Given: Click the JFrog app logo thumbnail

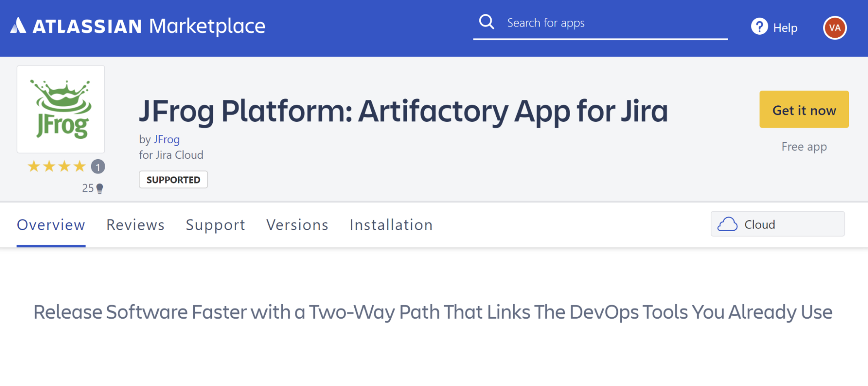Looking at the screenshot, I should coord(61,109).
